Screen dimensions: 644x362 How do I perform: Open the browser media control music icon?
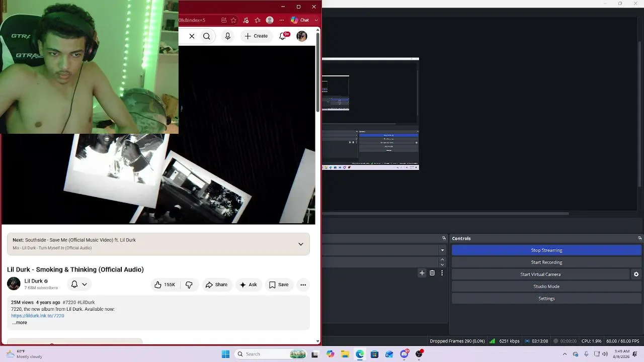pos(246,20)
